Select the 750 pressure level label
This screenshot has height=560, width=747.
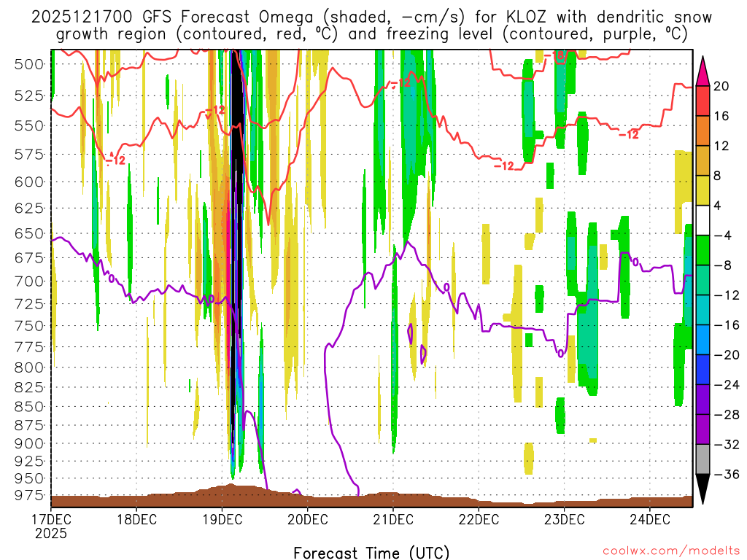(x=29, y=326)
